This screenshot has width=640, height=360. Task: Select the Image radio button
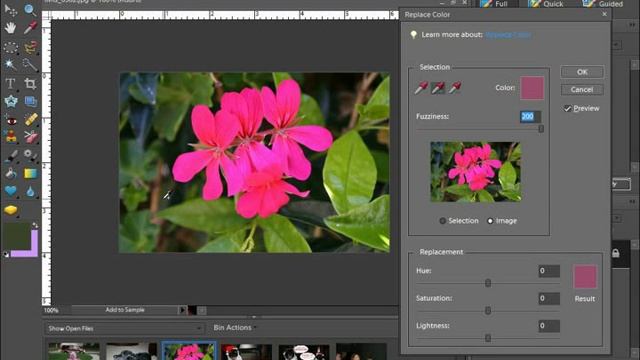pos(490,221)
